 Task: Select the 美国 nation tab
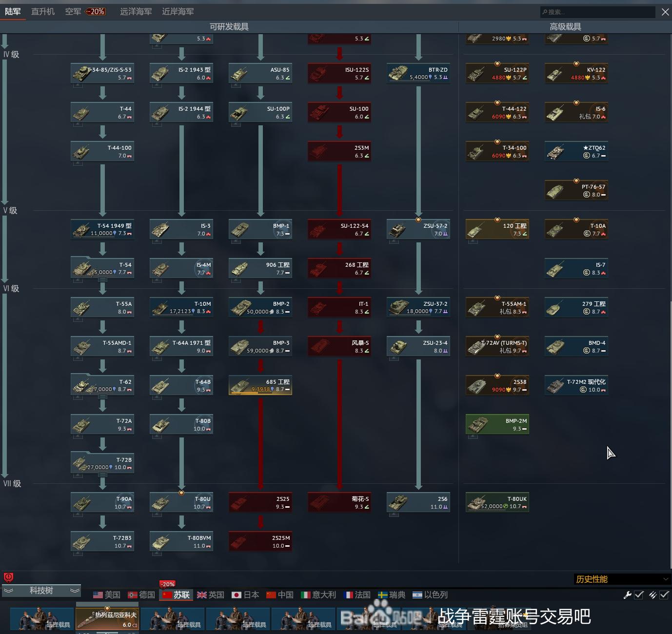coord(107,594)
